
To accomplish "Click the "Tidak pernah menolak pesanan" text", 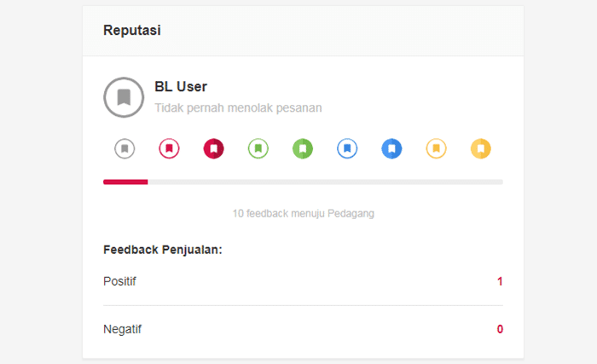I will click(x=238, y=108).
